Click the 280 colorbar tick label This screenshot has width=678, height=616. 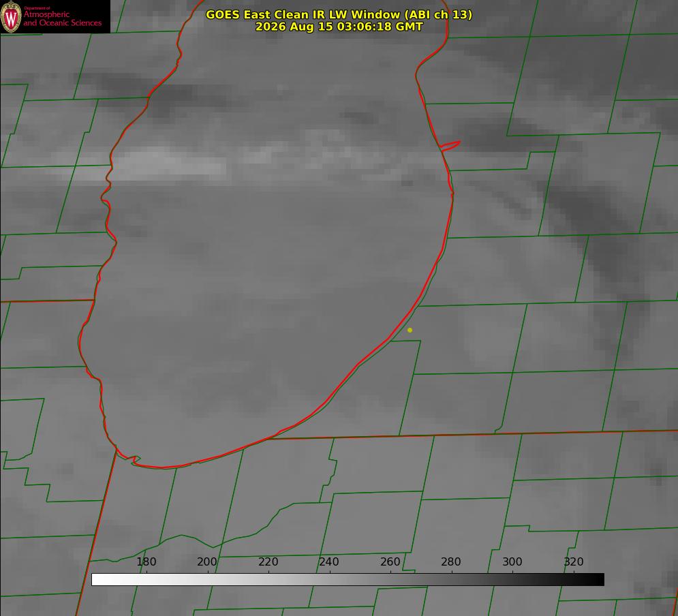tap(451, 561)
